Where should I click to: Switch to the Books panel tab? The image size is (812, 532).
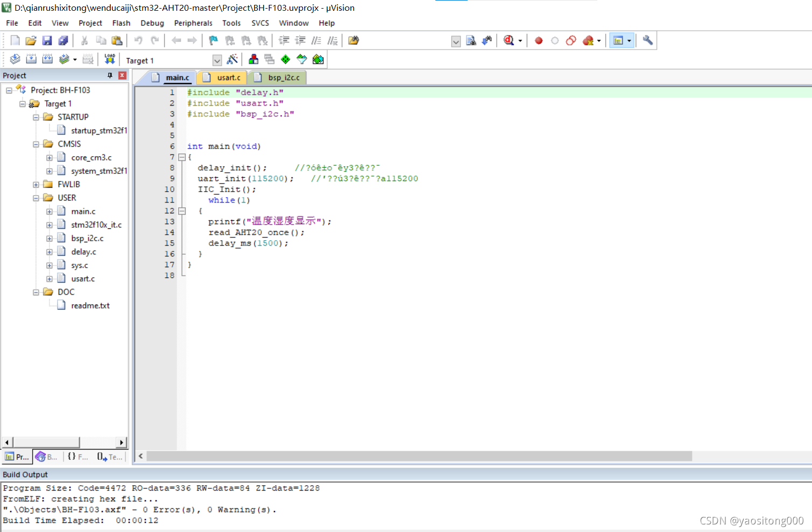pyautogui.click(x=46, y=457)
